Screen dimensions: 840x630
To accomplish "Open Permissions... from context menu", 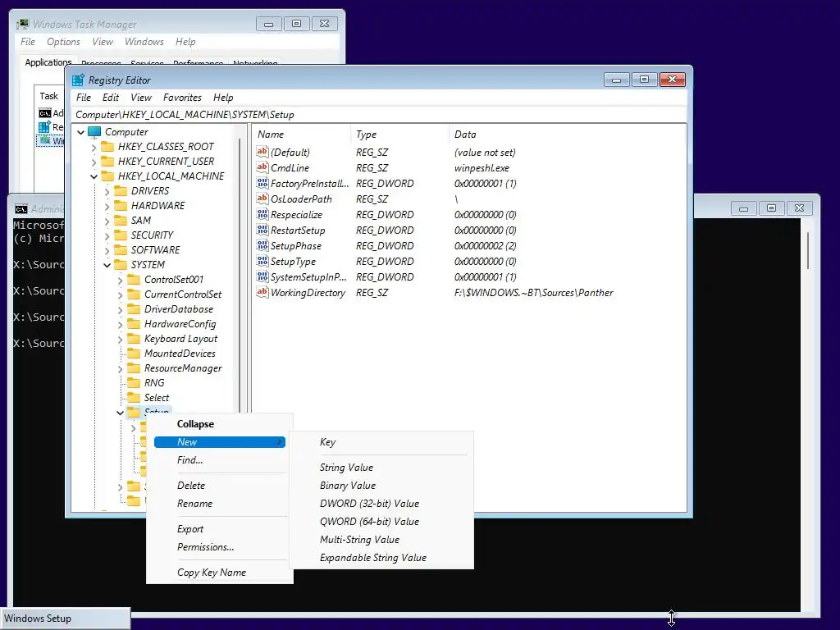I will point(205,547).
